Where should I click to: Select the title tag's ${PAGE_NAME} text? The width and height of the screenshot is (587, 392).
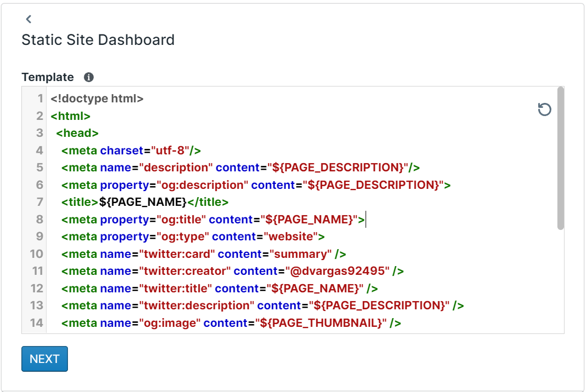(x=143, y=202)
